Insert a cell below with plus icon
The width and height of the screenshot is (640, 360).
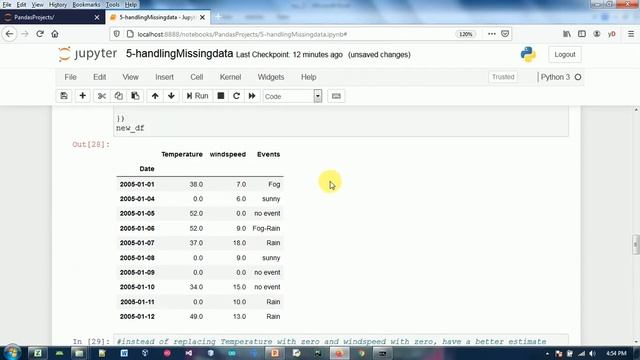tap(82, 96)
